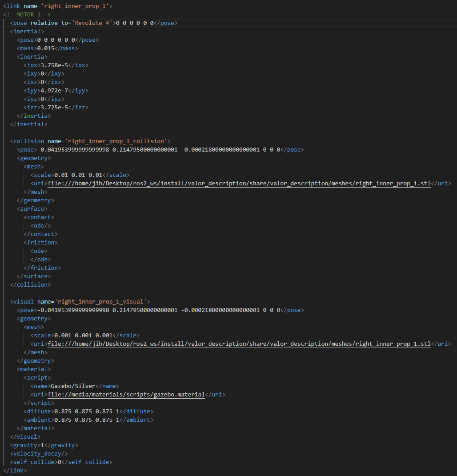Image resolution: width=457 pixels, height=476 pixels.
Task: Click the relative_to attribute name
Action: (49, 23)
